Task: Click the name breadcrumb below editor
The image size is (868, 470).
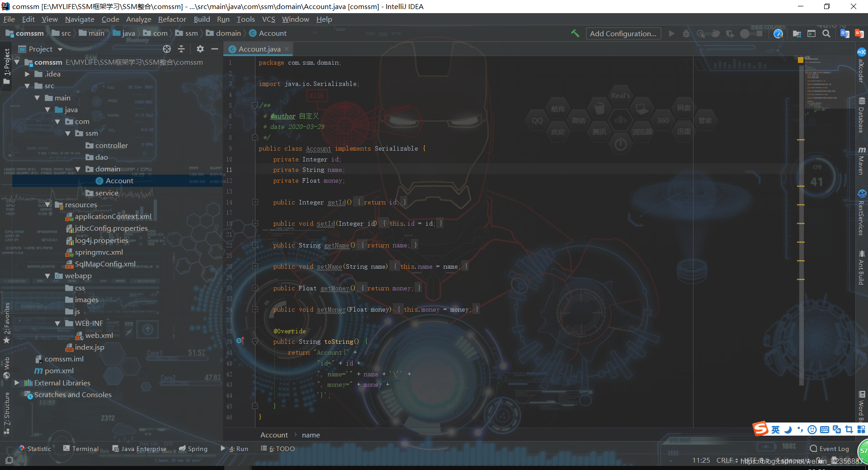Action: pyautogui.click(x=311, y=435)
